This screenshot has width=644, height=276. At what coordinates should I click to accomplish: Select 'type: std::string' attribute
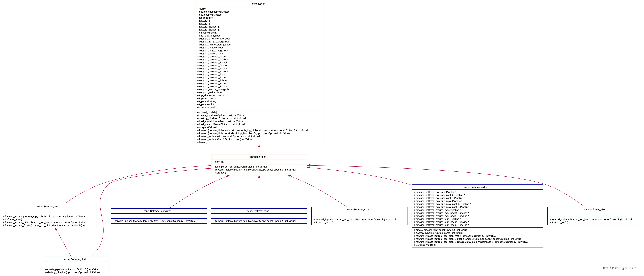tap(207, 102)
